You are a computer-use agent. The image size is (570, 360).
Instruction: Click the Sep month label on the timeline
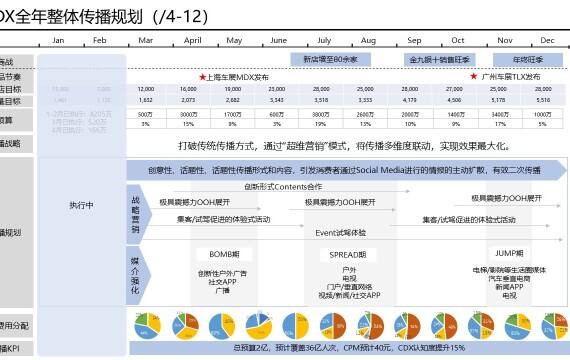414,40
